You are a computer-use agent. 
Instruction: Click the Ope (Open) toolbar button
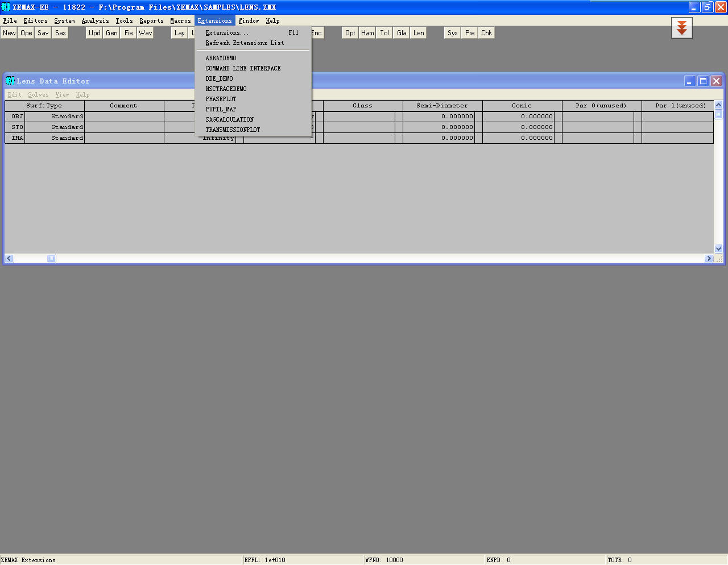[26, 33]
